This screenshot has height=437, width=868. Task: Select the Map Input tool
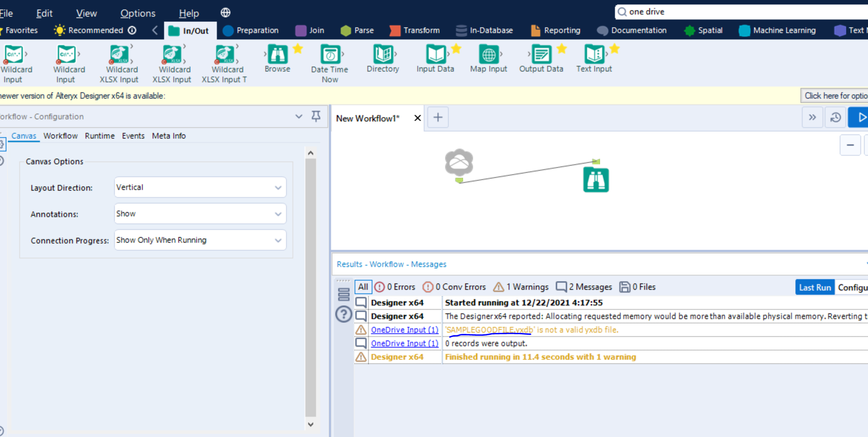[488, 58]
